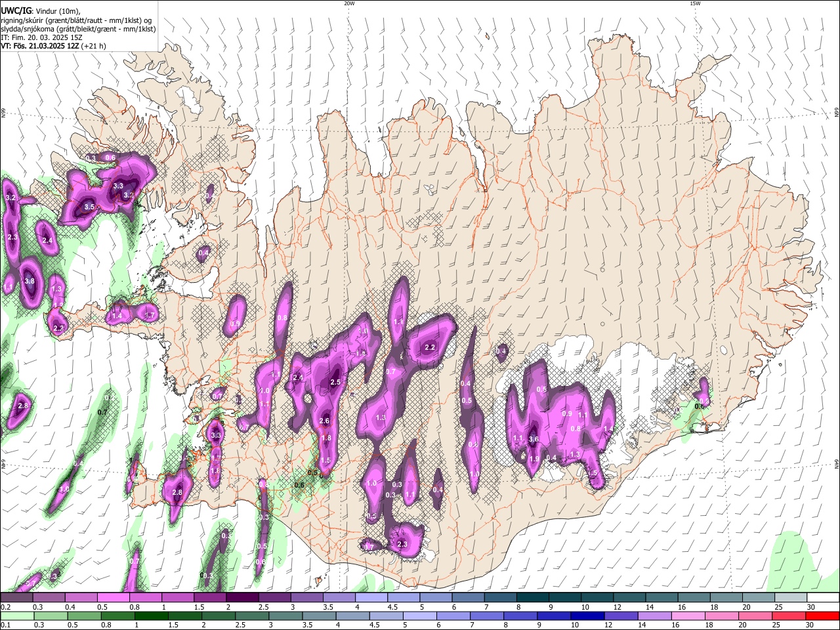Pick the dark teal snow swatch between 8 and 9
This screenshot has height=630, width=840.
532,597
